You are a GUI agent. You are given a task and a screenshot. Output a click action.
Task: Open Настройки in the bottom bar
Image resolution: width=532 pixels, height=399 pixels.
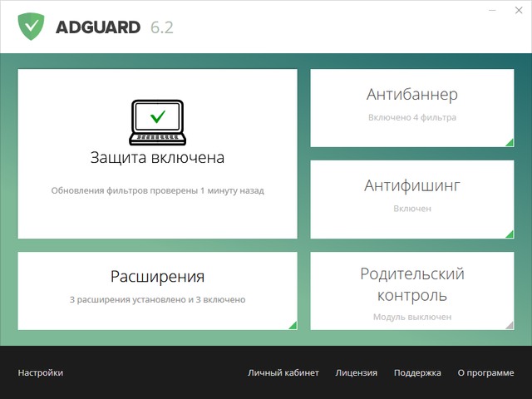pos(40,373)
